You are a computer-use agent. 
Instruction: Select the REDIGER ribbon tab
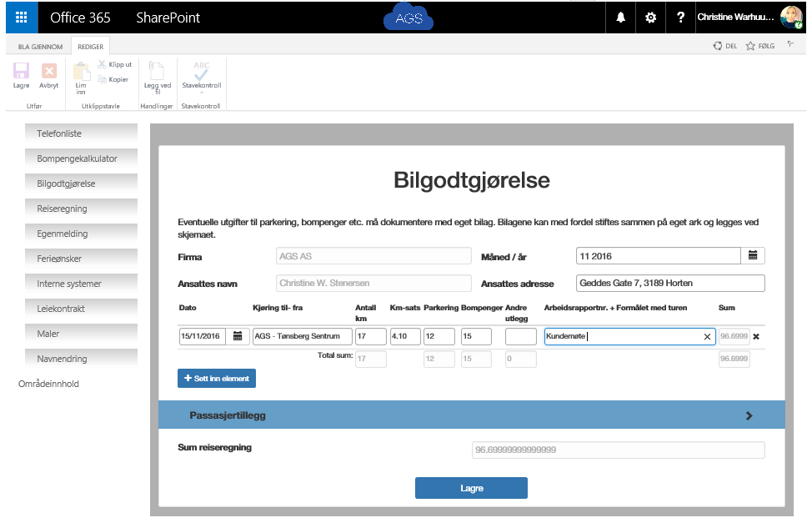click(91, 47)
